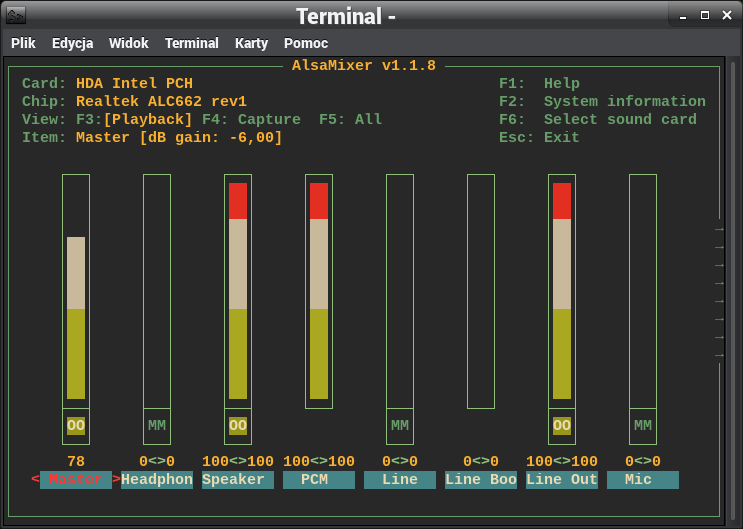Screen dimensions: 743x529
Task: Switch to F5 All view
Action: click(x=350, y=119)
